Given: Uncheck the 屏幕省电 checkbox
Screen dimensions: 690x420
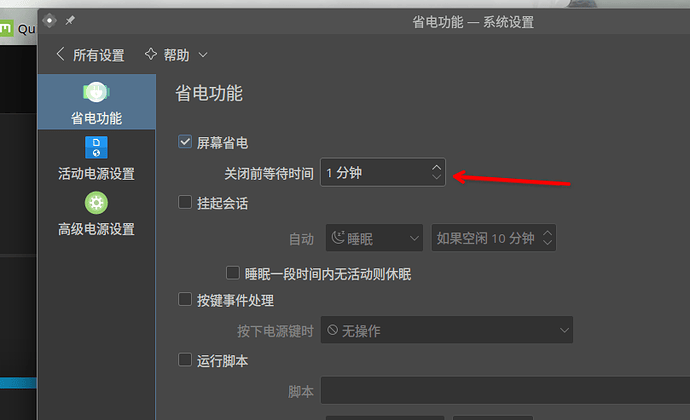Looking at the screenshot, I should [185, 142].
